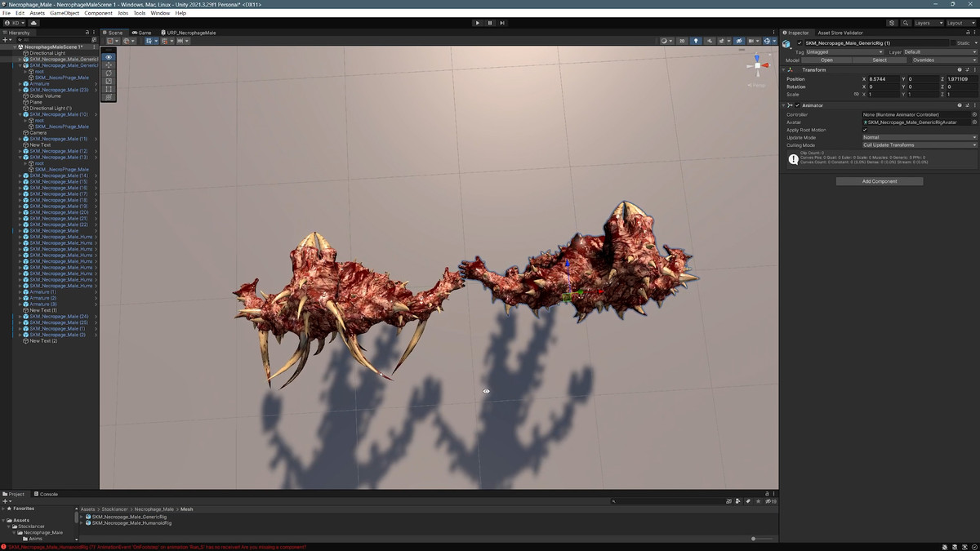Screen dimensions: 980x551
Task: Open the Layers dropdown in top toolbar
Action: click(929, 23)
